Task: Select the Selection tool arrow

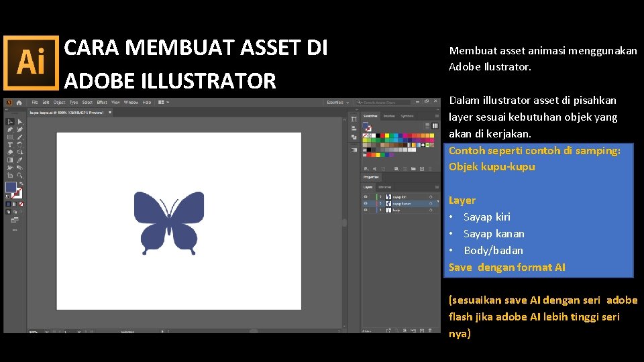Action: [x=10, y=122]
